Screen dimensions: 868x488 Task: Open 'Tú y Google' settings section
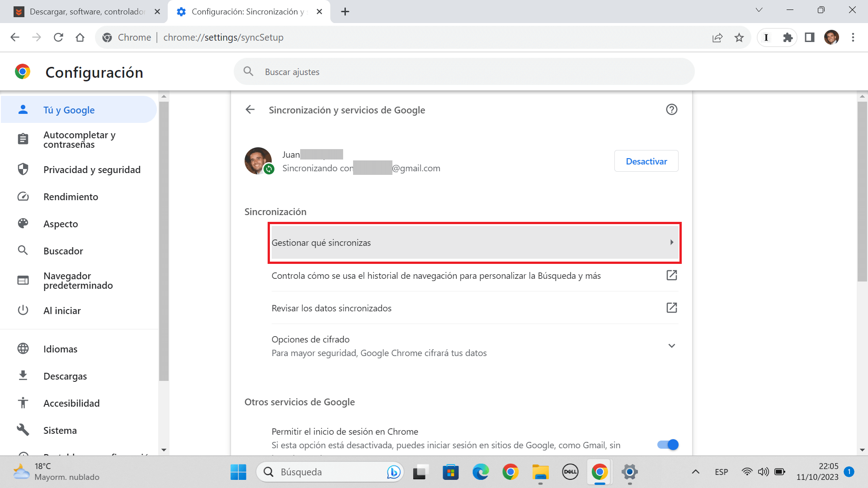(69, 110)
